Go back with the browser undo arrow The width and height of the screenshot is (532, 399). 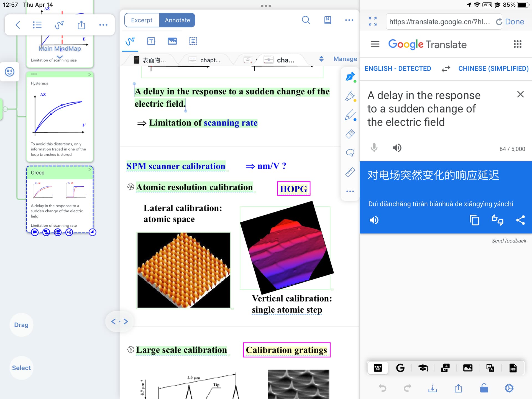click(382, 388)
